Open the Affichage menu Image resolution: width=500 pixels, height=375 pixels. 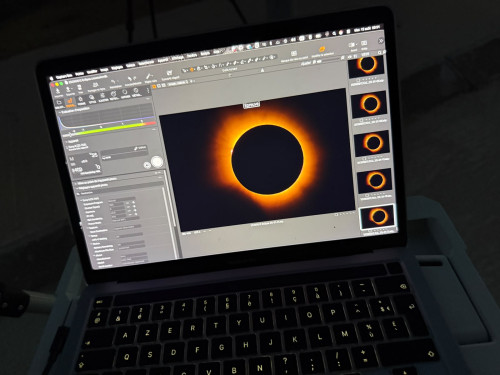178,58
